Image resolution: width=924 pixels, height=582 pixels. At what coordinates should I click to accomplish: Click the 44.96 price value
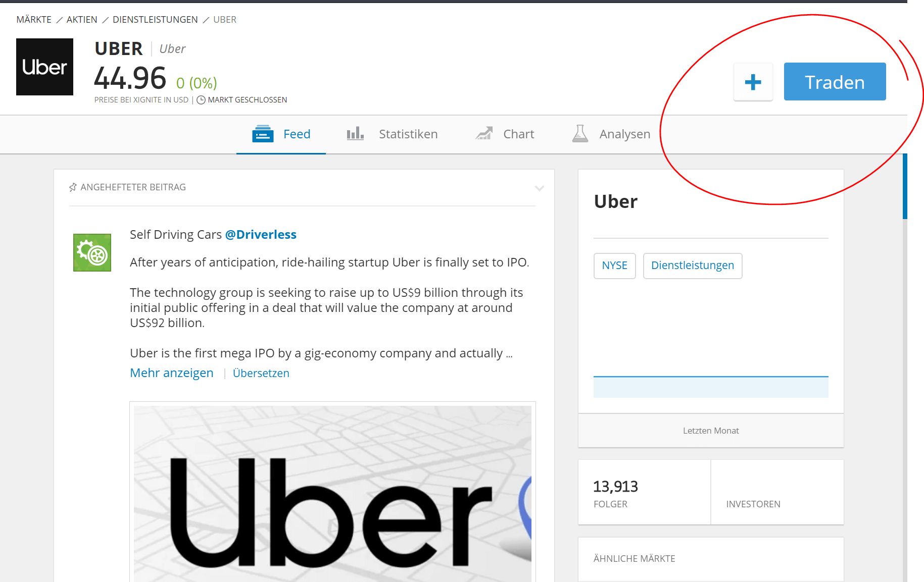[x=130, y=78]
